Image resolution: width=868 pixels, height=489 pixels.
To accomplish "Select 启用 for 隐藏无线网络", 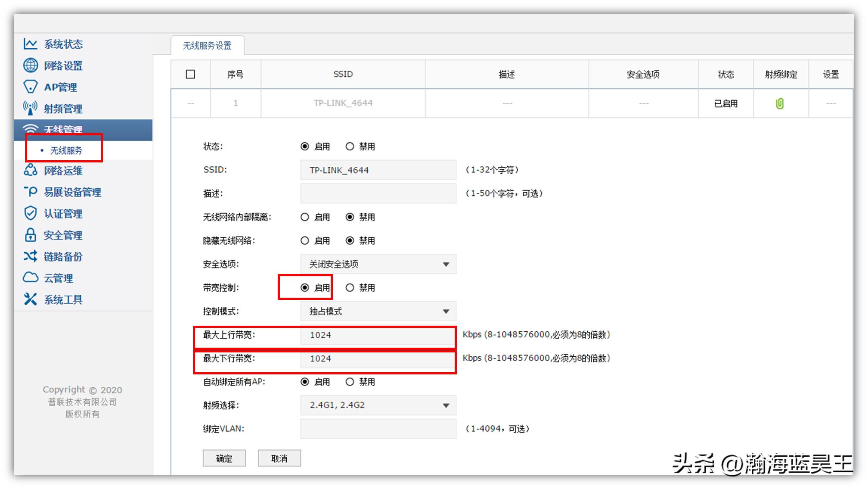I will (x=305, y=240).
